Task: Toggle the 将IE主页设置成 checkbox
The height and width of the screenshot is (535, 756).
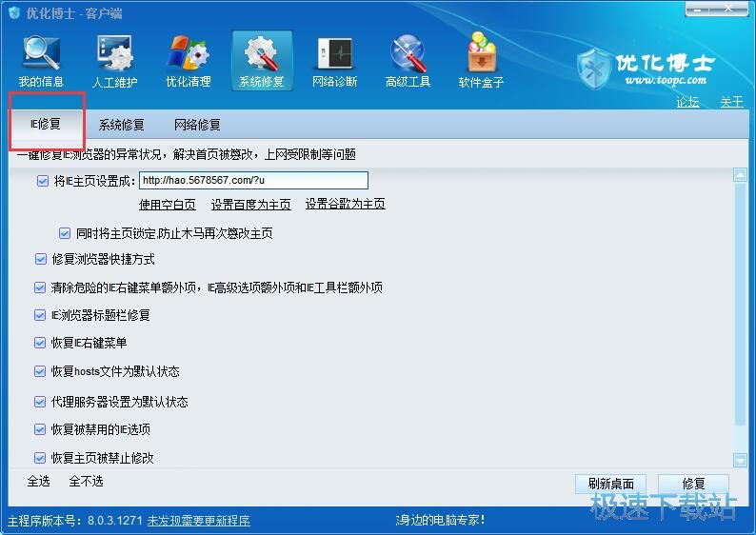Action: point(43,181)
